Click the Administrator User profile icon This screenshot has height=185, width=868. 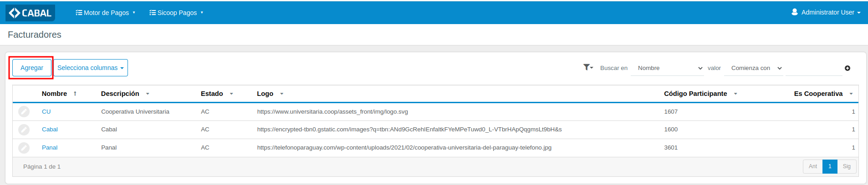click(795, 12)
